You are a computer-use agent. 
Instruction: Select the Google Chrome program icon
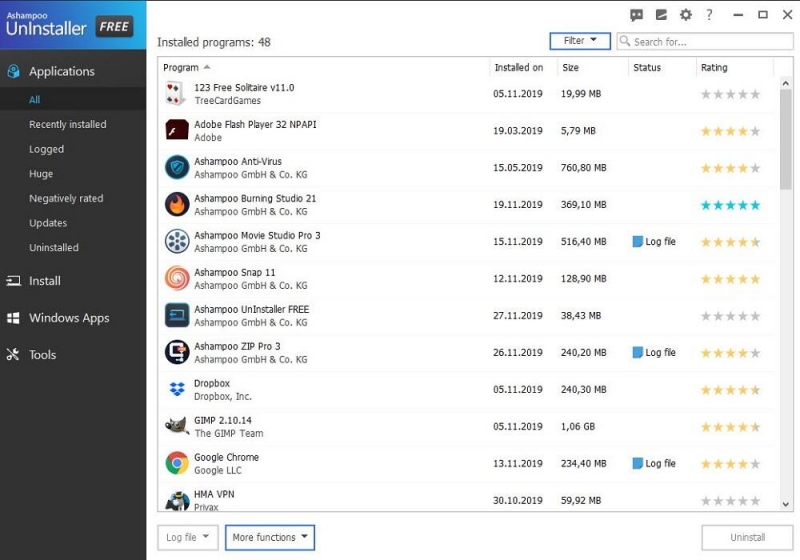pos(177,463)
